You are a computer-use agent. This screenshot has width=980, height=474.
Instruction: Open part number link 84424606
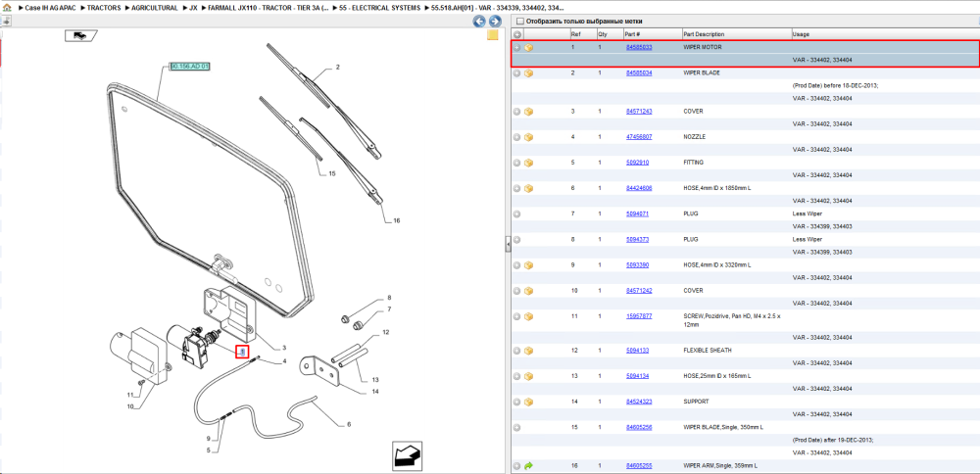(x=639, y=189)
